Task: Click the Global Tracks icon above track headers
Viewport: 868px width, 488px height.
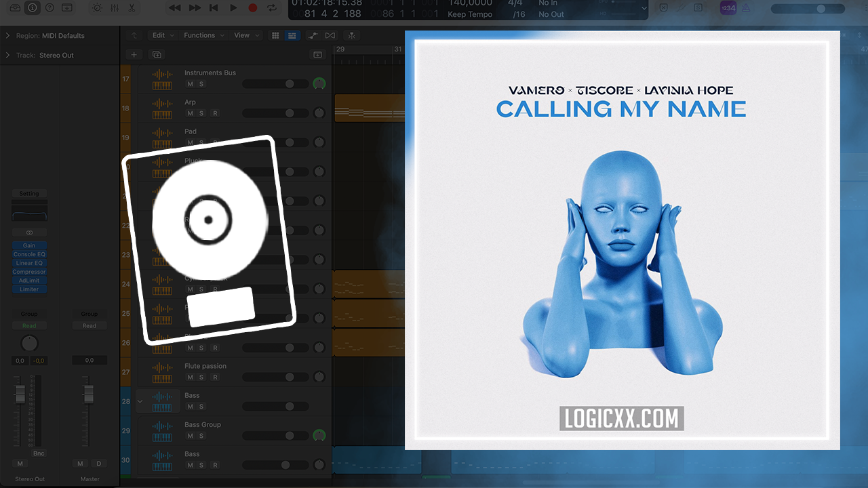Action: [x=317, y=54]
